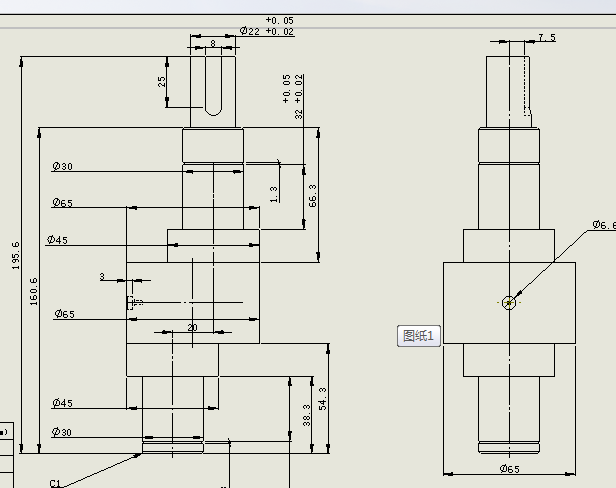Select the 3 hole depth dimension
The width and height of the screenshot is (616, 488).
click(102, 277)
